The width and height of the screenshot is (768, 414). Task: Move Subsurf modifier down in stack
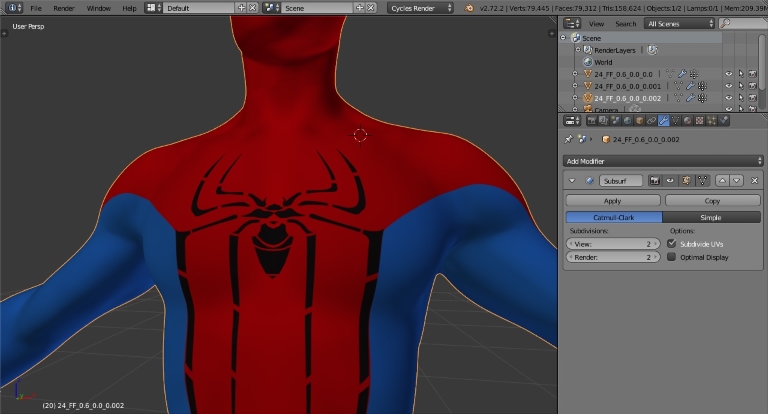(737, 181)
